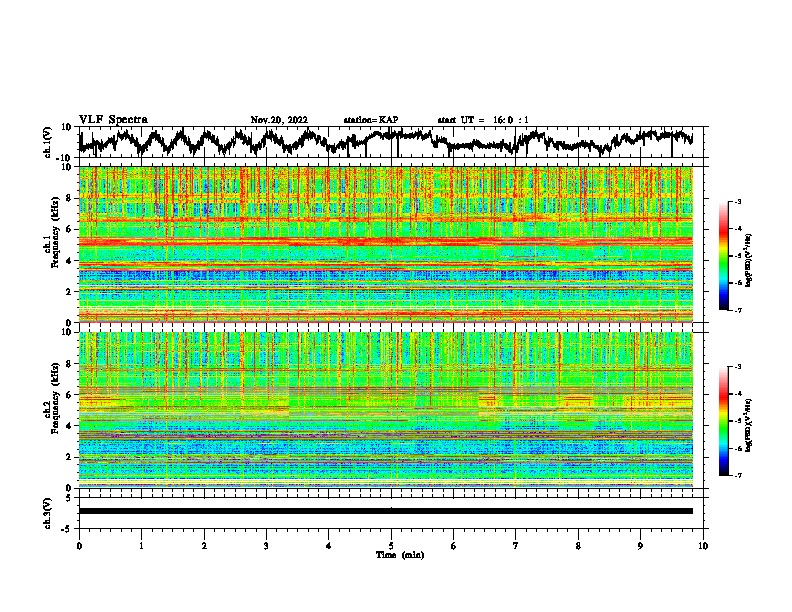
Task: Click "-7" label on ch.1 color bar
Action: pyautogui.click(x=738, y=310)
